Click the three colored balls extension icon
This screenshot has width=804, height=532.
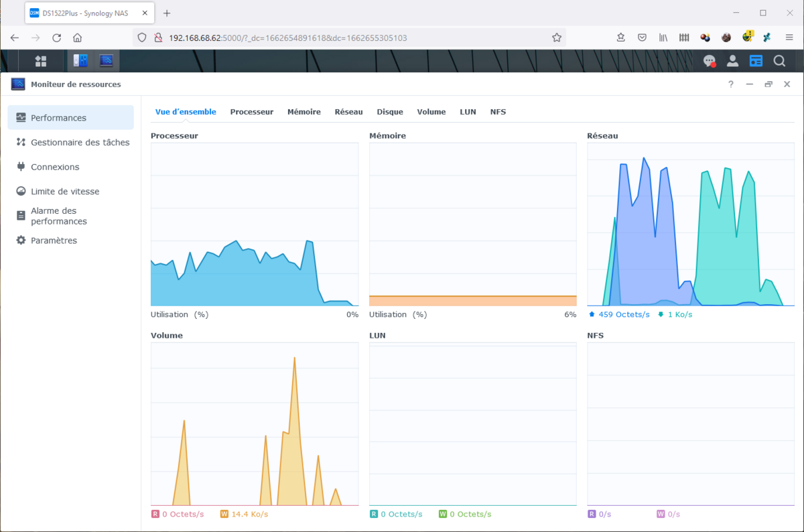(706, 38)
